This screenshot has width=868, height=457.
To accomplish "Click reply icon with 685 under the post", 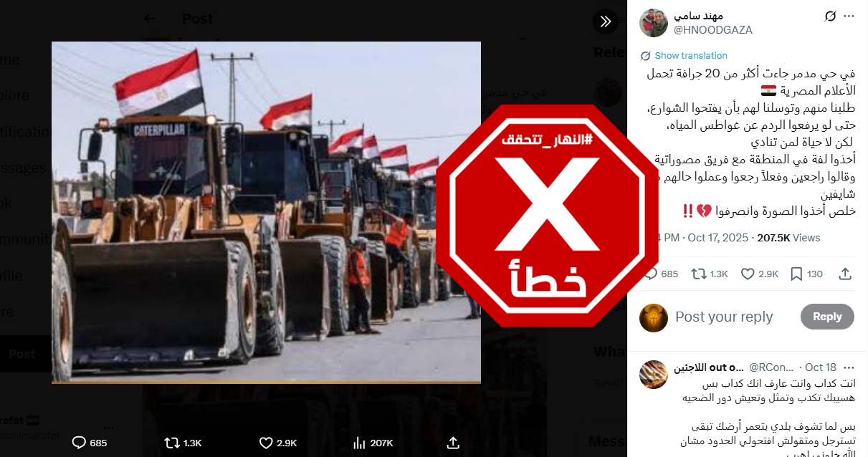I will pyautogui.click(x=661, y=274).
